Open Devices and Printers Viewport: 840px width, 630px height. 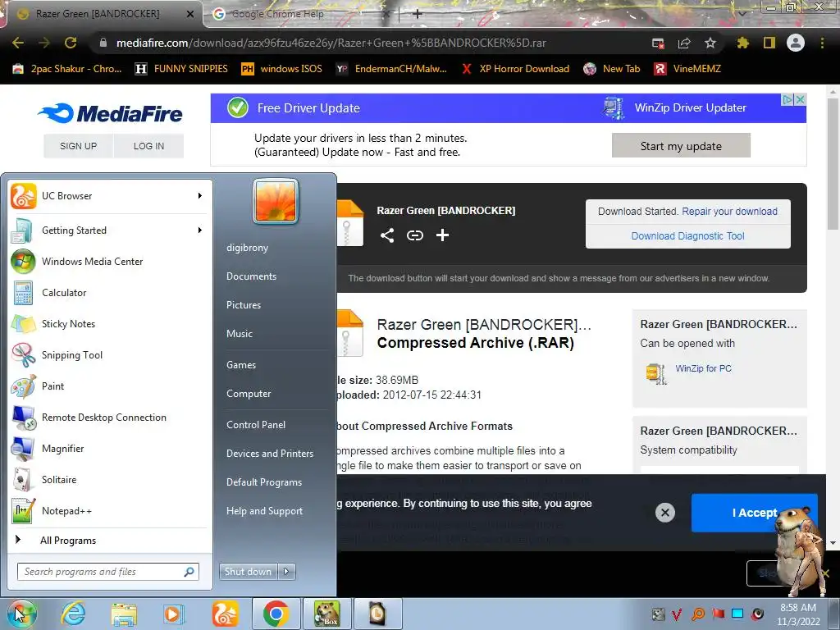click(270, 453)
